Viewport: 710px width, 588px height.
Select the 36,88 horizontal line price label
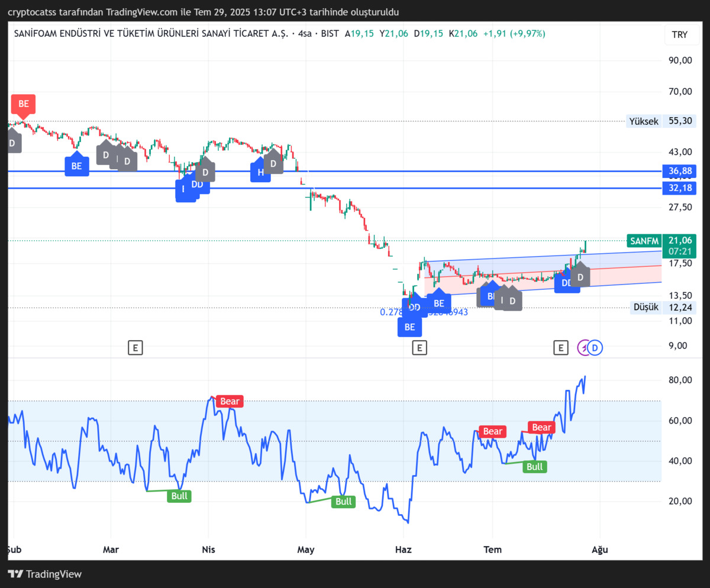pyautogui.click(x=679, y=172)
